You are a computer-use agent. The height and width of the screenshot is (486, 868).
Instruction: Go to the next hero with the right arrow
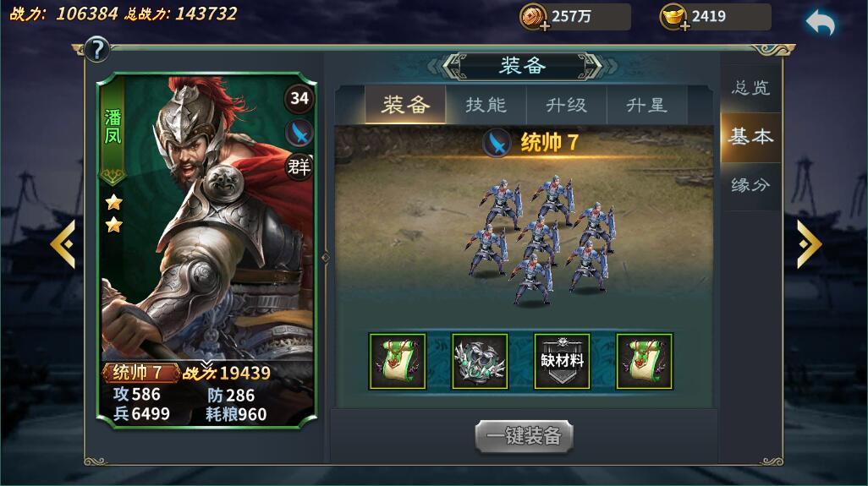tap(809, 243)
